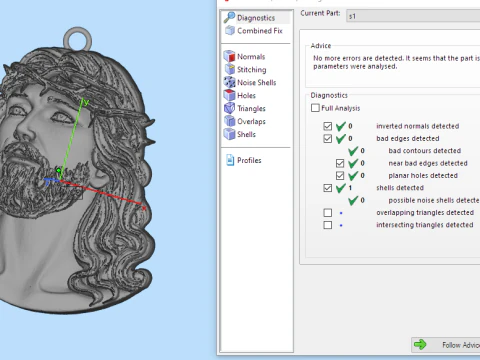Viewport: 480px width, 360px height.
Task: Uncheck bad edges detected checkbox
Action: 328,138
